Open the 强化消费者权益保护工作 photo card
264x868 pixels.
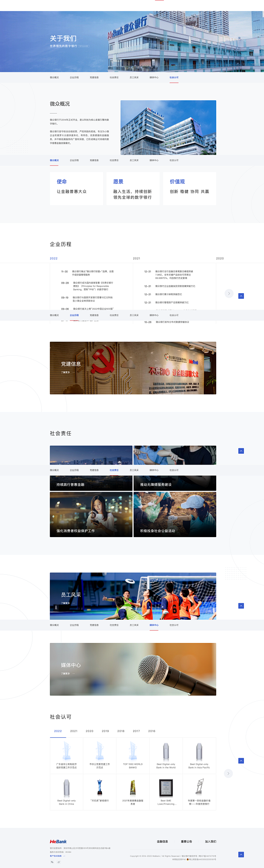coord(91,515)
